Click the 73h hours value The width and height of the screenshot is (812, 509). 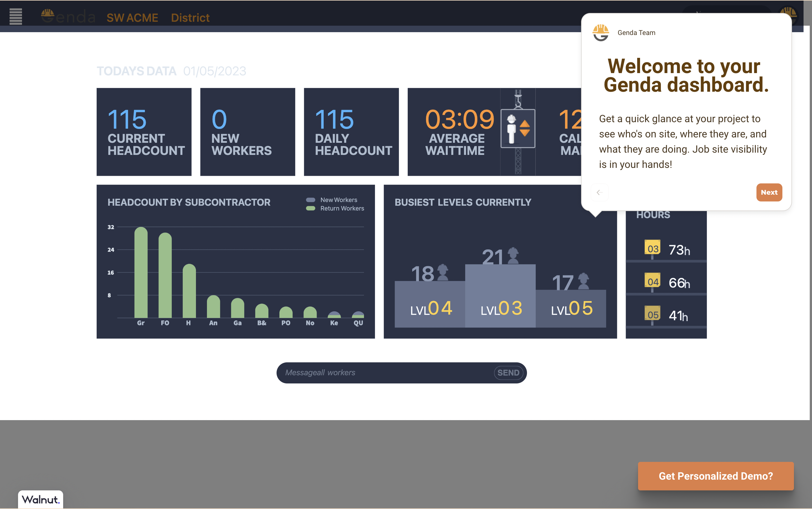coord(679,250)
